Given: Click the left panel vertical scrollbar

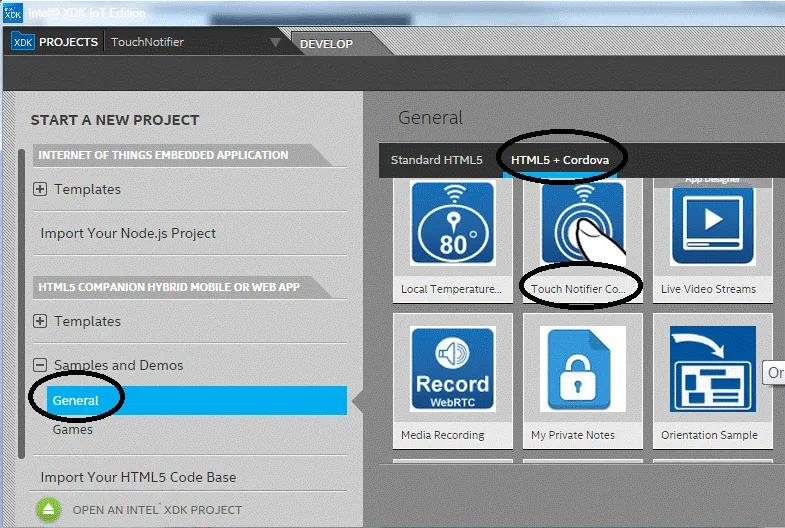Looking at the screenshot, I should [x=21, y=300].
